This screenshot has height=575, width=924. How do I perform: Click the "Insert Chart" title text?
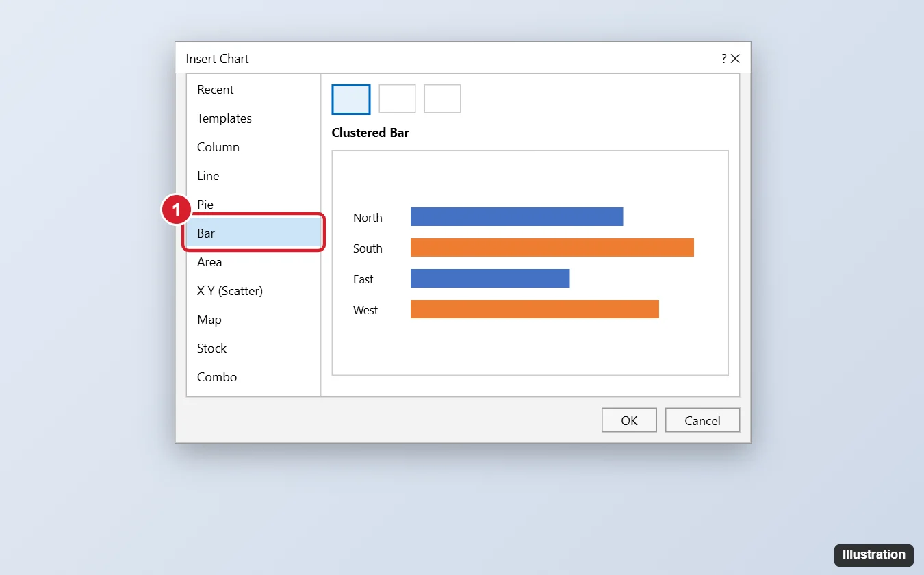point(218,59)
